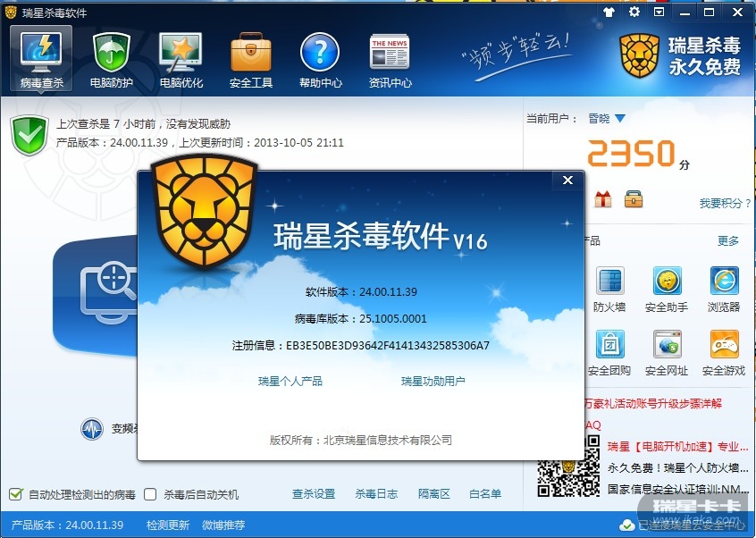The image size is (756, 538).
Task: Click the registration code EB3E50BE3D93642F... text
Action: coord(388,346)
